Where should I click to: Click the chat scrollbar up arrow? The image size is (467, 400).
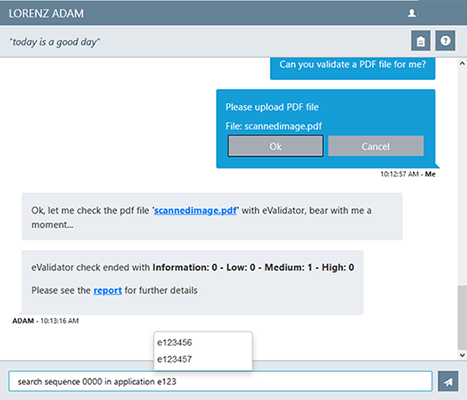(462, 63)
